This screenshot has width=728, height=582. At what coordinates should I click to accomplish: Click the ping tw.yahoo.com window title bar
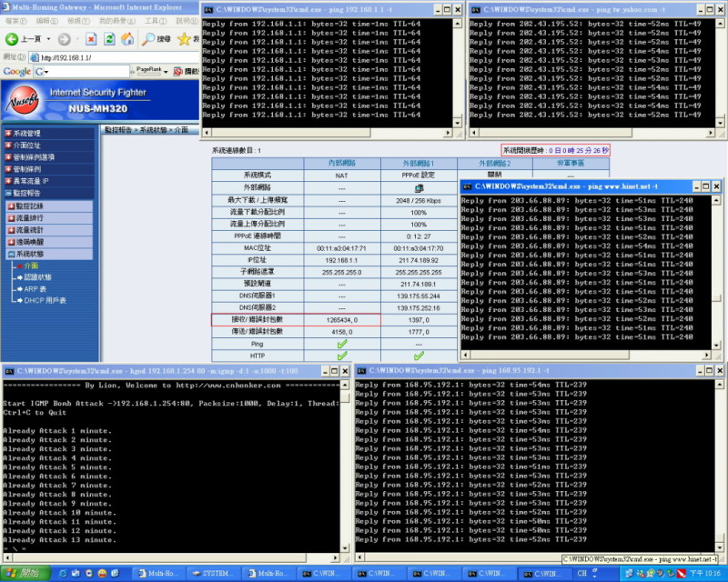coord(597,10)
